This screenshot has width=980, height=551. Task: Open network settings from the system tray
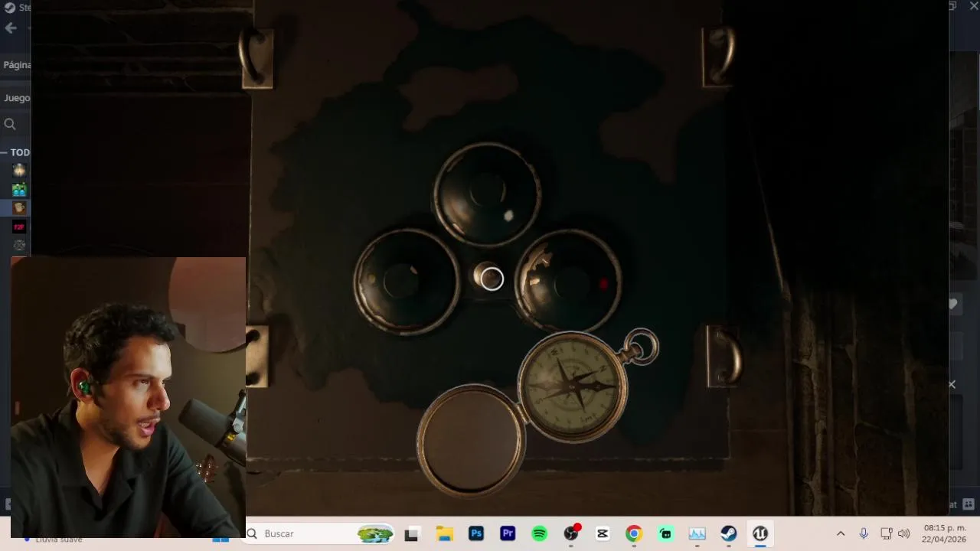click(x=886, y=533)
